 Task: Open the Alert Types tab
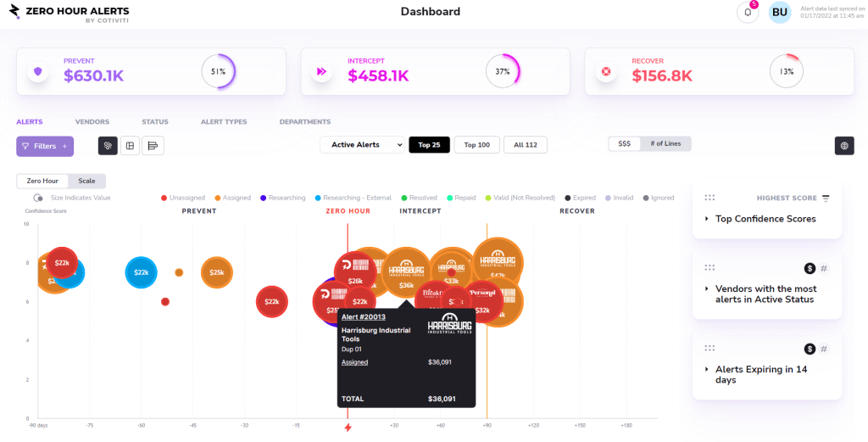224,122
